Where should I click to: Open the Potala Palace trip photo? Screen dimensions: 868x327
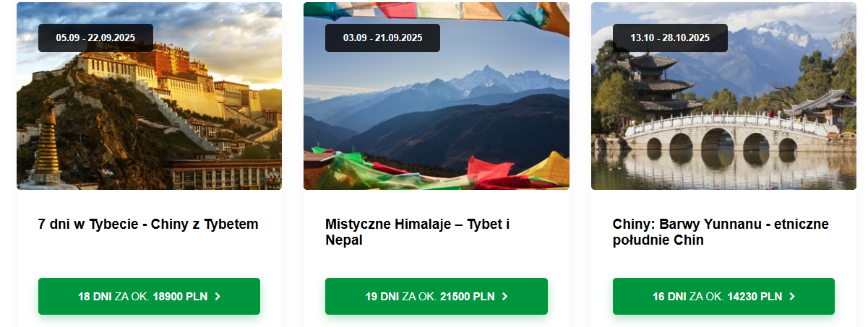(149, 96)
